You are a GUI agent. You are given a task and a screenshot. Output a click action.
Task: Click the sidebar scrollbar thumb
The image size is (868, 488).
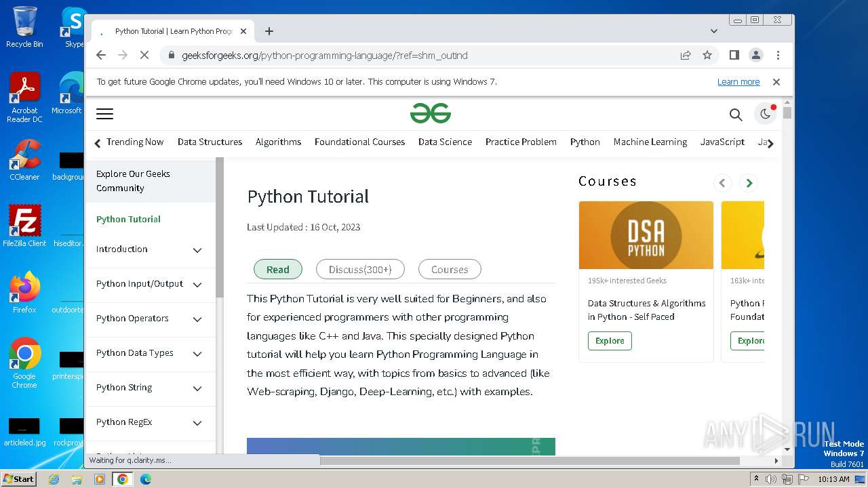tap(219, 228)
